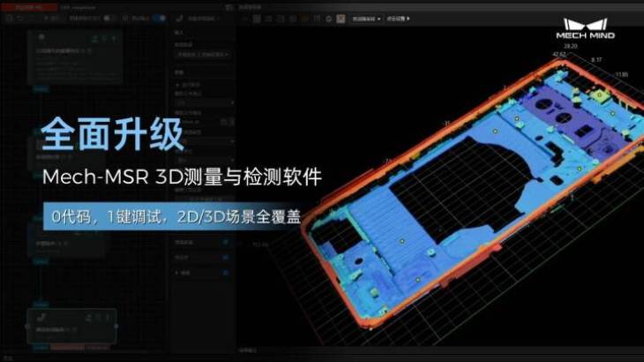Toggle the first checkbox in parameter panel
The image size is (644, 362).
point(226,243)
